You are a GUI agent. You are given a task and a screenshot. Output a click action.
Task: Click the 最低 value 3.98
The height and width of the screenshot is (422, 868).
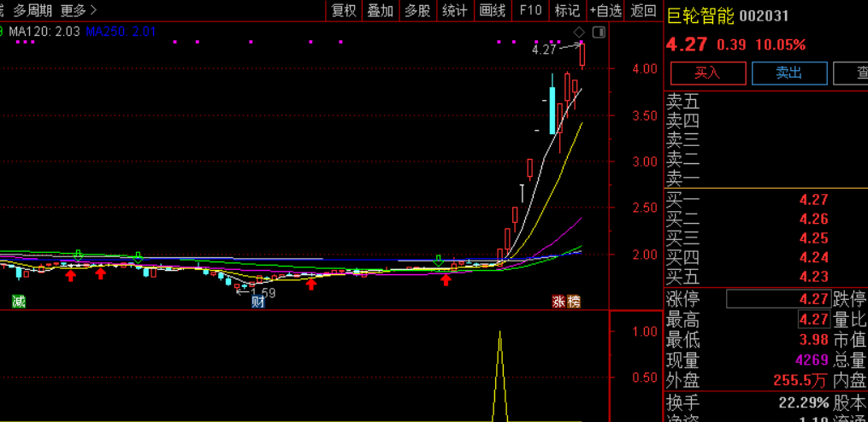pos(814,340)
